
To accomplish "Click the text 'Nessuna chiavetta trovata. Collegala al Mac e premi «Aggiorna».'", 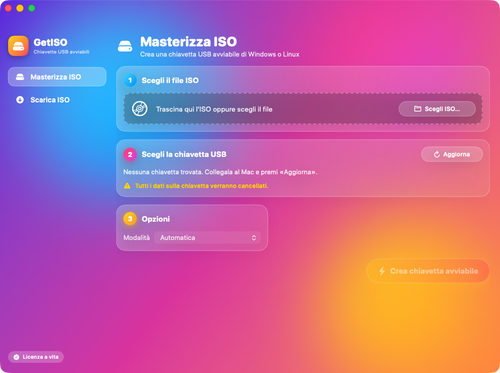I will coord(220,172).
